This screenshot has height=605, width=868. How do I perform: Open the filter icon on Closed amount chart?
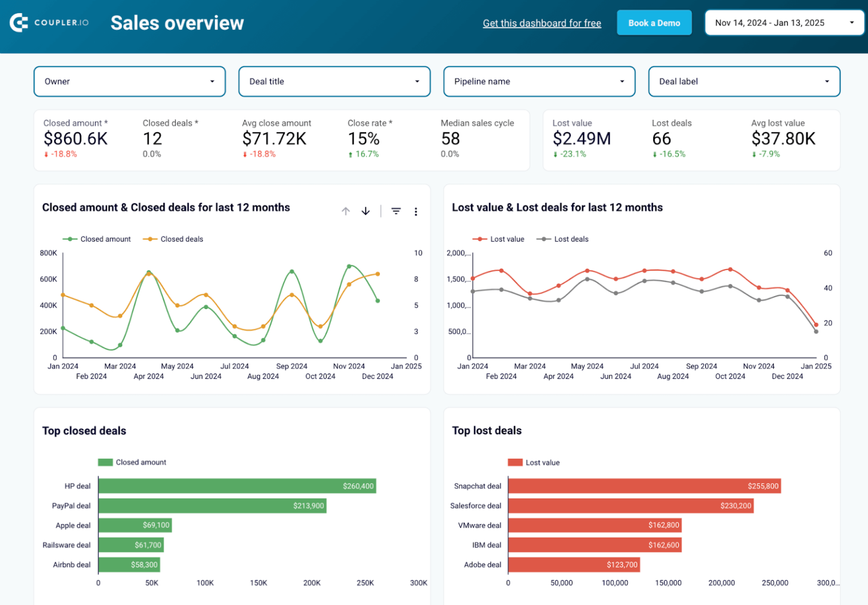coord(396,211)
